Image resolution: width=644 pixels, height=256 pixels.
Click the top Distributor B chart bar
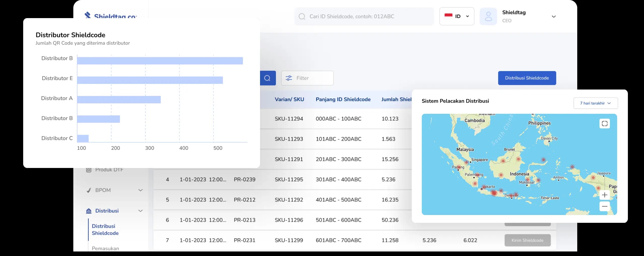[x=160, y=61]
